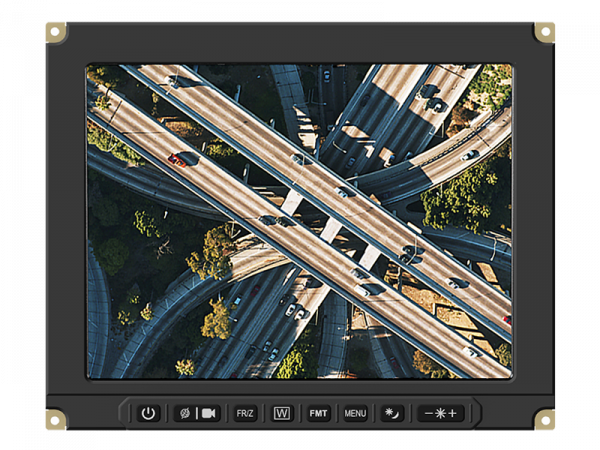The width and height of the screenshot is (600, 450).
Task: Click the yellow-green tree in lower left
Action: coord(217,320)
